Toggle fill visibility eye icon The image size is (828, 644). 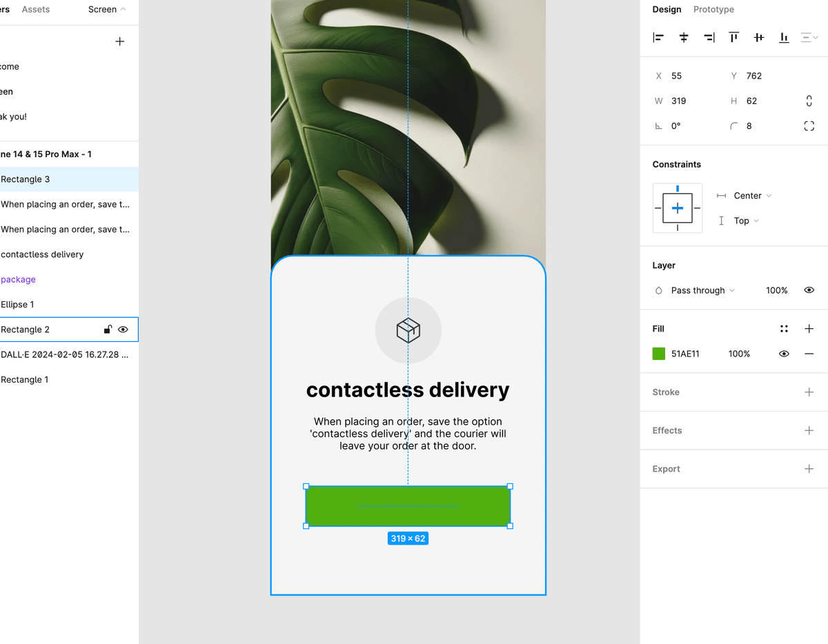[x=784, y=354]
